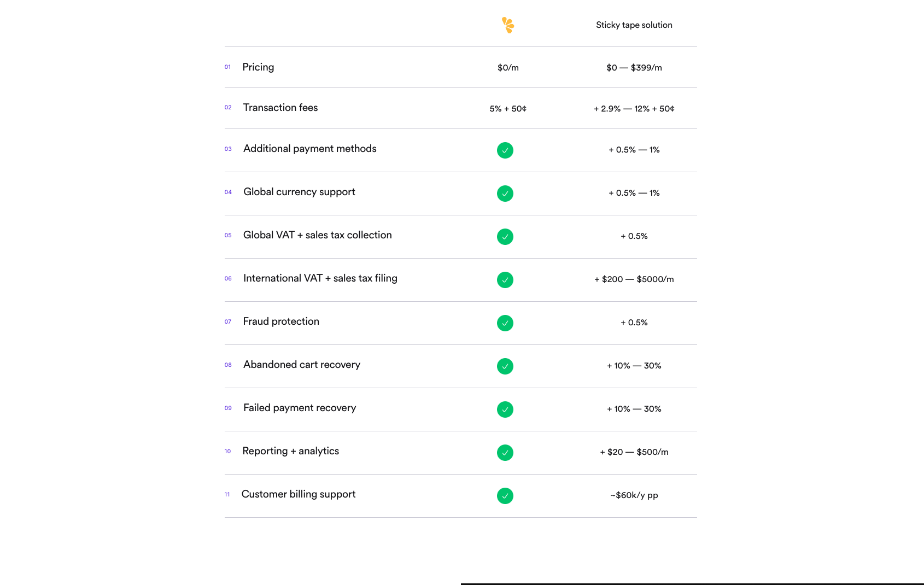Click the + $20 — $500/m reporting cost

pyautogui.click(x=634, y=452)
